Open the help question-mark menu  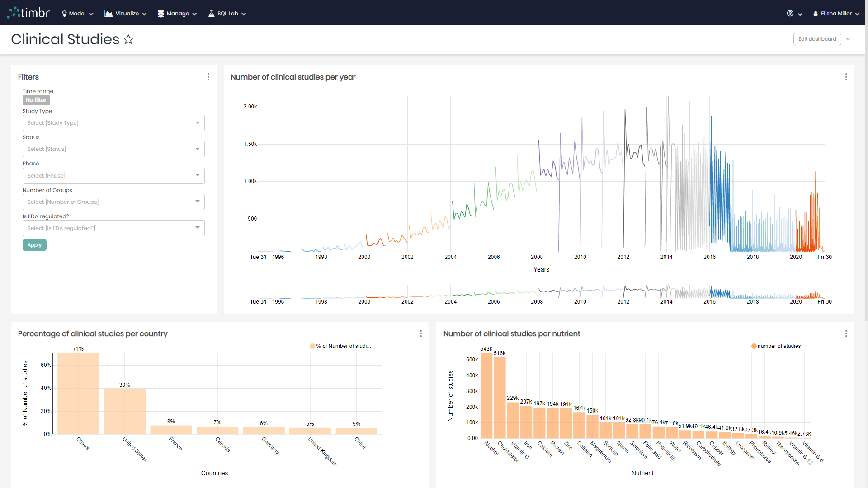(791, 13)
